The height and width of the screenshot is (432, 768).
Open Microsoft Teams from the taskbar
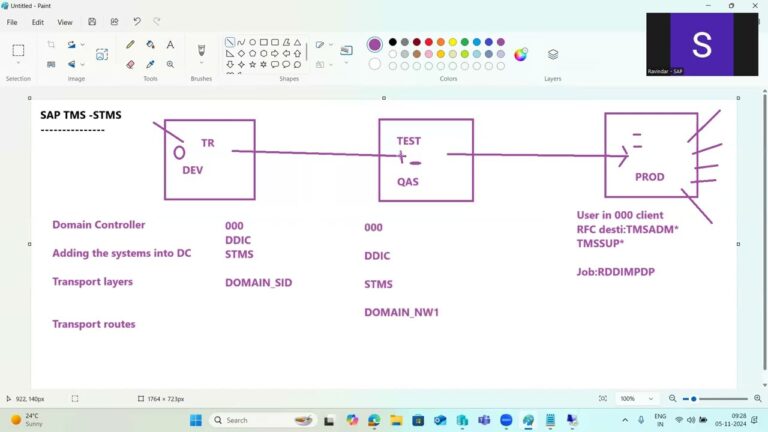(484, 420)
